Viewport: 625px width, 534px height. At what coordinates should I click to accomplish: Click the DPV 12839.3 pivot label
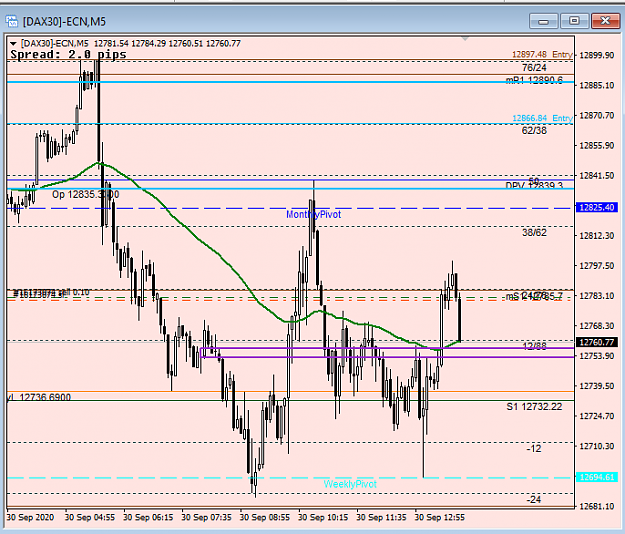534,185
